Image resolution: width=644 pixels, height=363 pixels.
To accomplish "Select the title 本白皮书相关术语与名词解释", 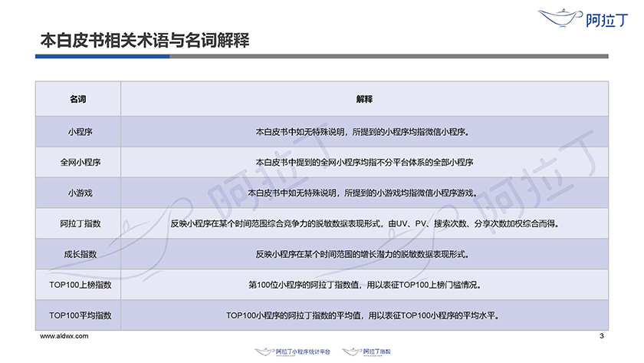I will tap(145, 40).
